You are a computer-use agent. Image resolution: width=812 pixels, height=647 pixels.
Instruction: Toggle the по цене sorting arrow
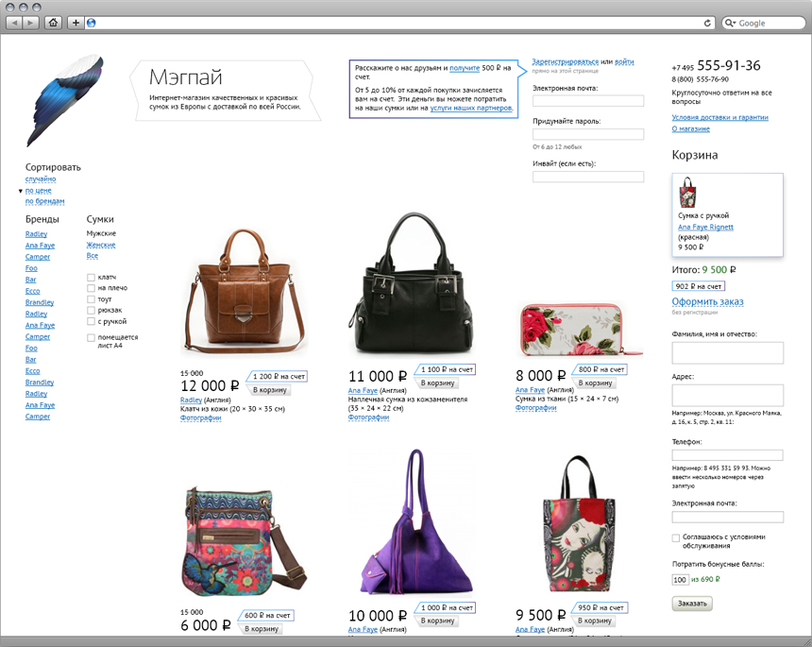click(x=21, y=191)
